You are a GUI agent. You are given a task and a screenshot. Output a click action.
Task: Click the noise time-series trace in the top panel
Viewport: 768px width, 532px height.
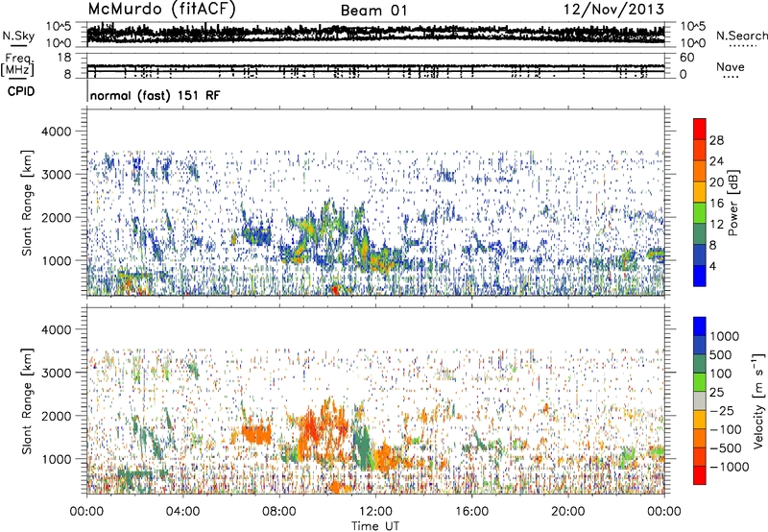click(375, 34)
